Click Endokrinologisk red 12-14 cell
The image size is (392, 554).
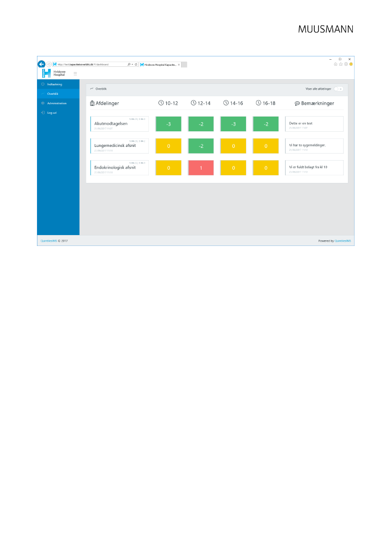(201, 168)
